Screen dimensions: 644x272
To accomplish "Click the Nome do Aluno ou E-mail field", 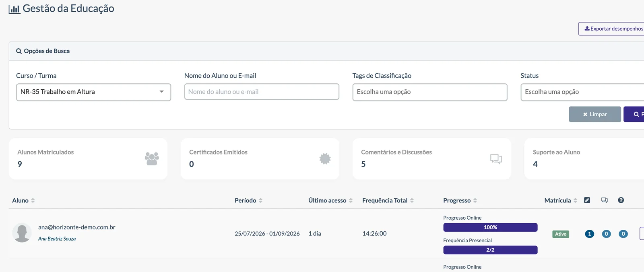I will 262,92.
